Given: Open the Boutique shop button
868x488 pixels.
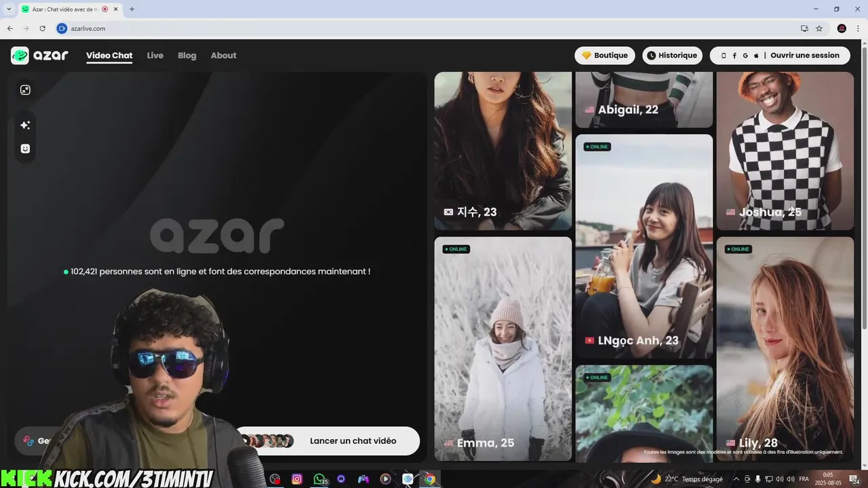Looking at the screenshot, I should click(x=605, y=56).
